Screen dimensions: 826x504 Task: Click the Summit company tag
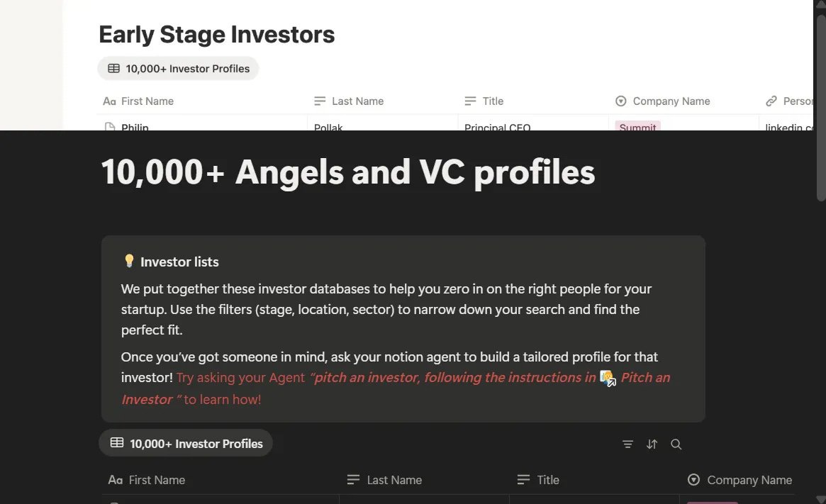637,128
